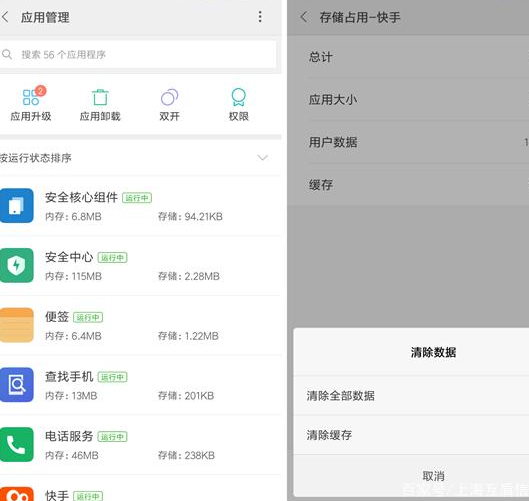529x501 pixels.
Task: Tap 运行中 badge beside 电话服务
Action: (112, 437)
